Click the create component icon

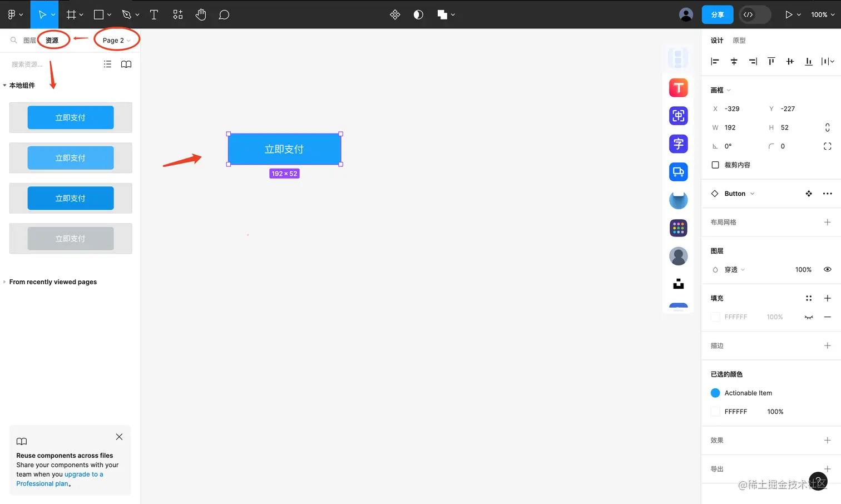click(395, 15)
